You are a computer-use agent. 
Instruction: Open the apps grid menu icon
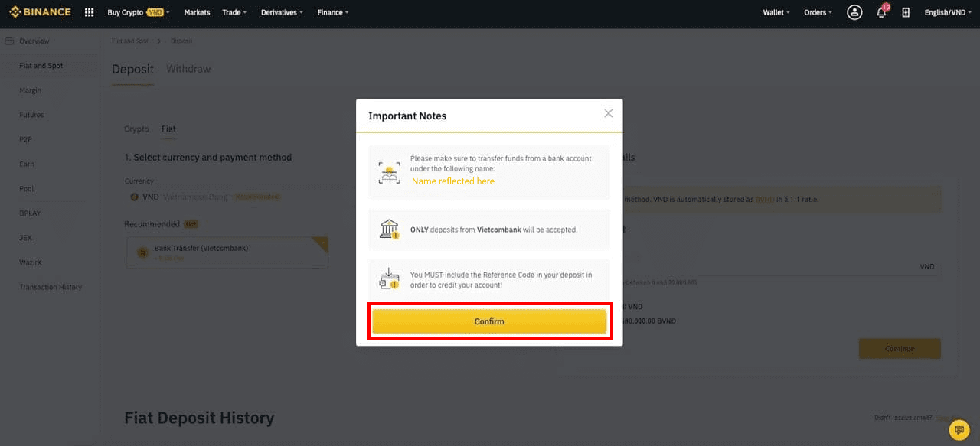[x=89, y=12]
